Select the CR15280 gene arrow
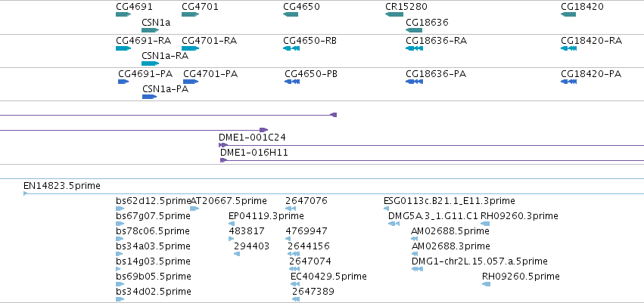The image size is (644, 303). [x=394, y=14]
